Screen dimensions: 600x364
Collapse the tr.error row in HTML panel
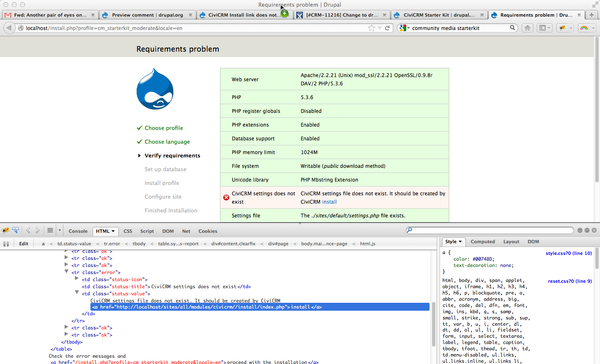[67, 272]
